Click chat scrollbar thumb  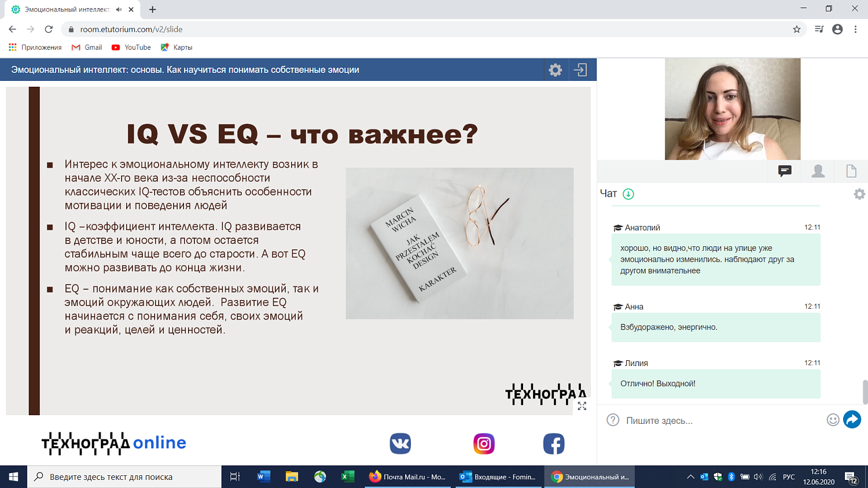(x=865, y=392)
